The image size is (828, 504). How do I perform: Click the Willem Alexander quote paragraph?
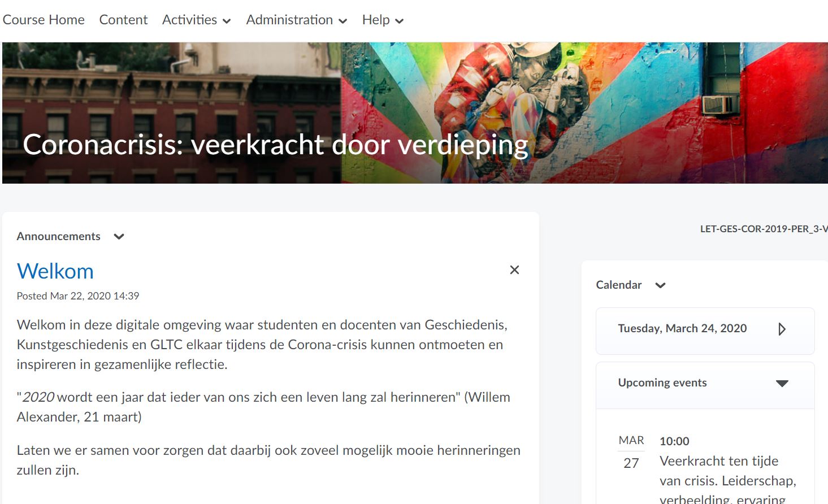pos(263,407)
